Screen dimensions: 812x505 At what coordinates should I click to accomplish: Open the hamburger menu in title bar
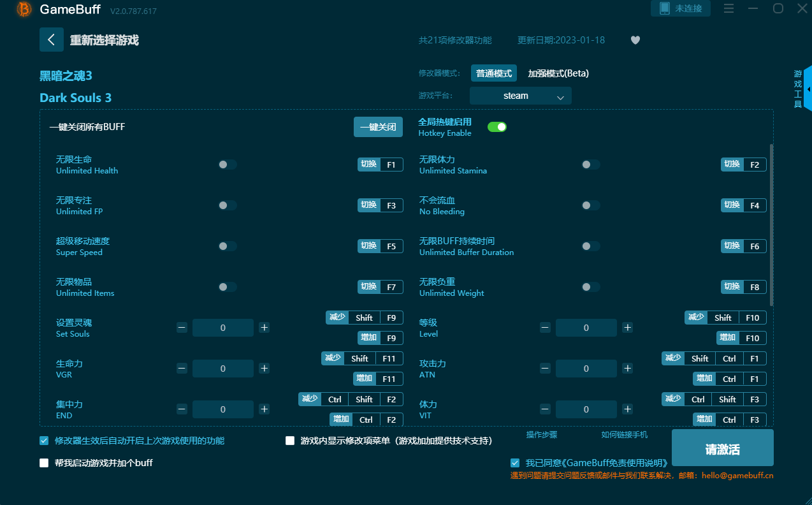729,8
